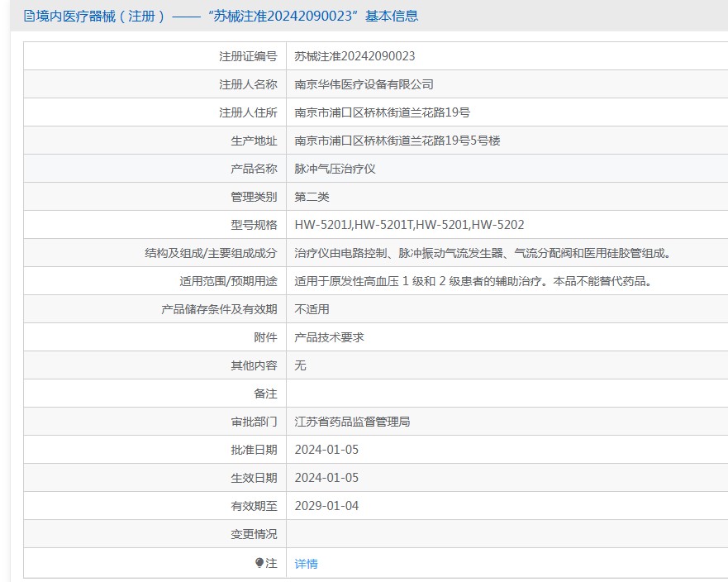Click the structure and composition description text
The height and width of the screenshot is (582, 728).
(483, 253)
